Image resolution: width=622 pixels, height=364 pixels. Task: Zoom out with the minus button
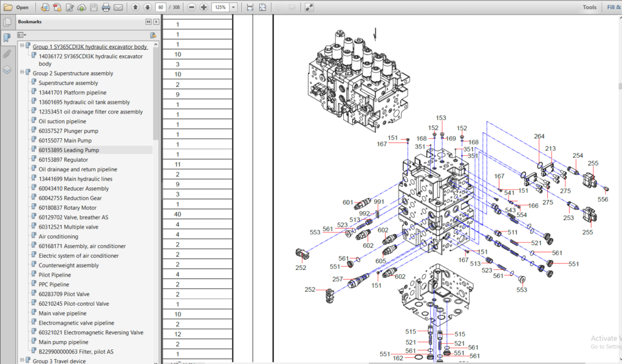(x=191, y=7)
